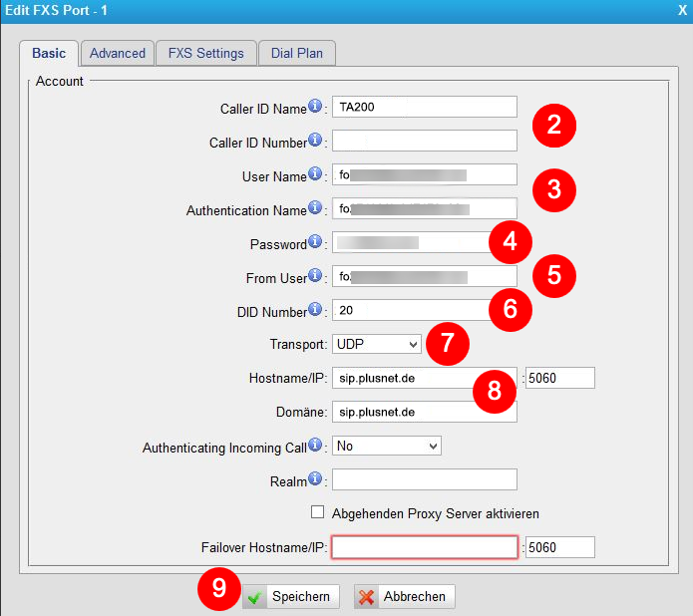
Task: Click the info icon beside Caller ID Name
Action: [x=315, y=106]
